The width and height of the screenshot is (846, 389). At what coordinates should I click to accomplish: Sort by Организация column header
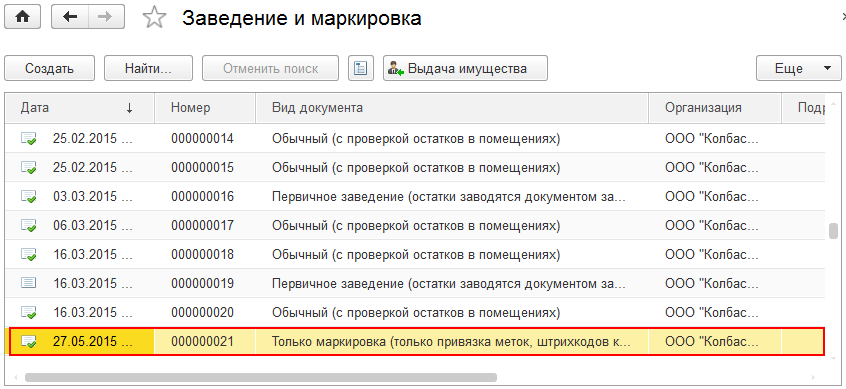pos(715,107)
